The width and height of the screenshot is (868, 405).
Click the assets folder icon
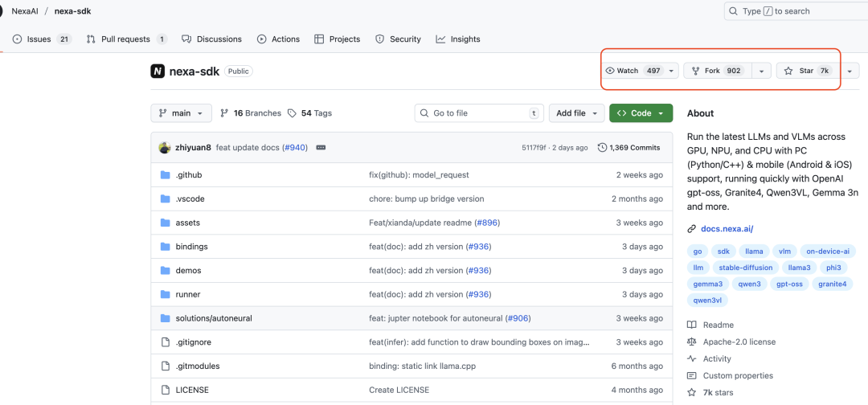165,223
